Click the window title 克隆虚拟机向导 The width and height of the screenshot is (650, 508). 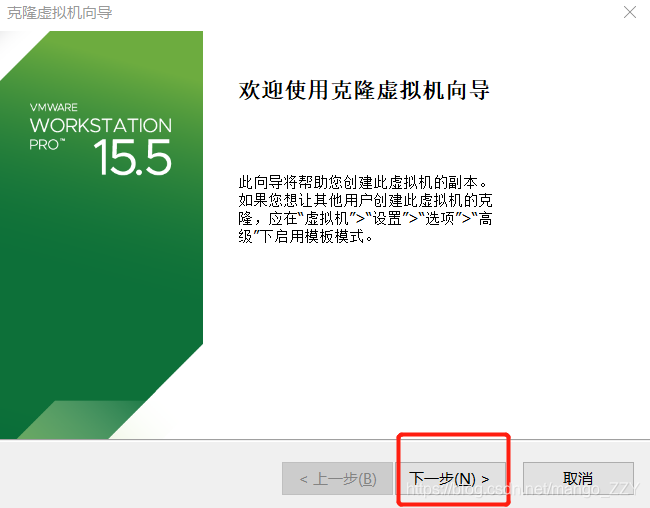pyautogui.click(x=60, y=13)
